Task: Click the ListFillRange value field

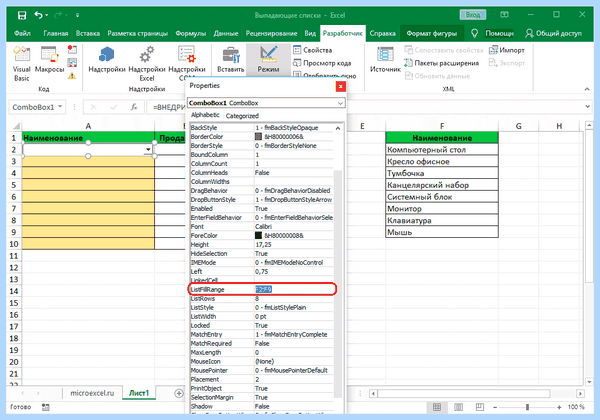Action: (x=294, y=290)
